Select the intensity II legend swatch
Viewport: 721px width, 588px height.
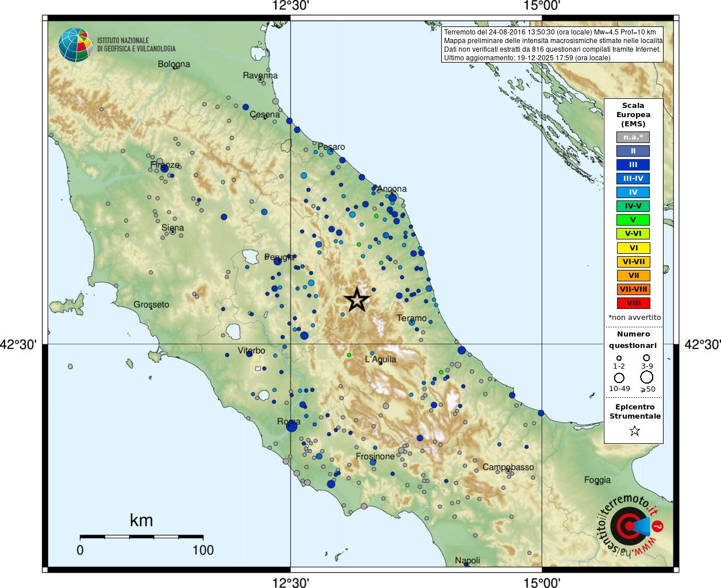tap(633, 151)
